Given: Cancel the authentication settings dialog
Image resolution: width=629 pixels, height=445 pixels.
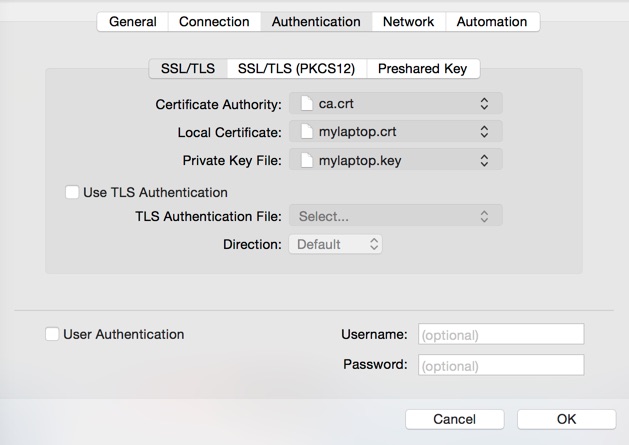Looking at the screenshot, I should (x=455, y=419).
